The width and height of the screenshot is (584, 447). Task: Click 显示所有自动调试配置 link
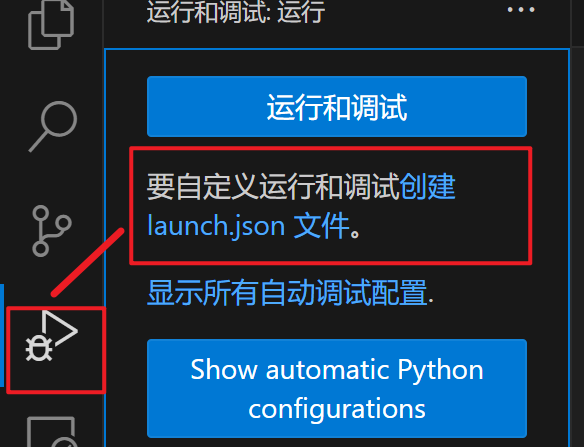[x=287, y=293]
